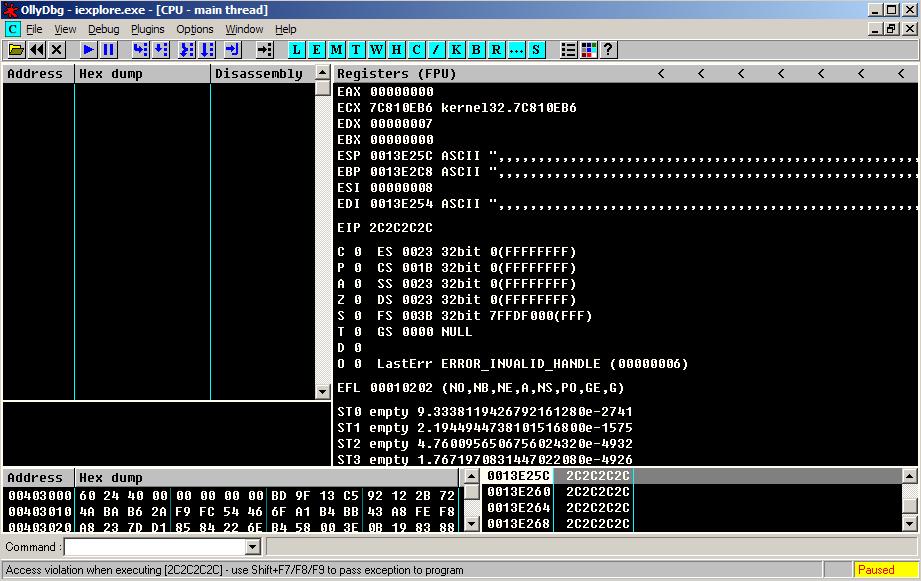Open the Debug menu
Image resolution: width=921 pixels, height=581 pixels.
(x=103, y=29)
